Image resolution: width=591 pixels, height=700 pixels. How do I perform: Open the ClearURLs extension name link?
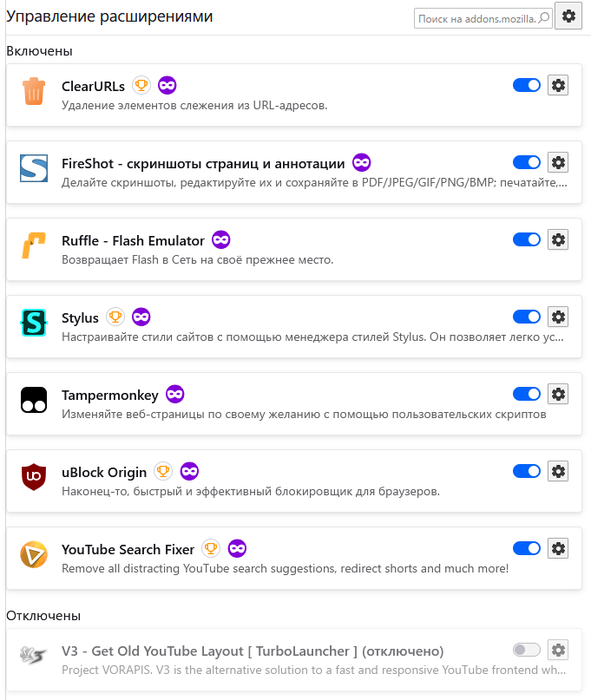coord(93,86)
